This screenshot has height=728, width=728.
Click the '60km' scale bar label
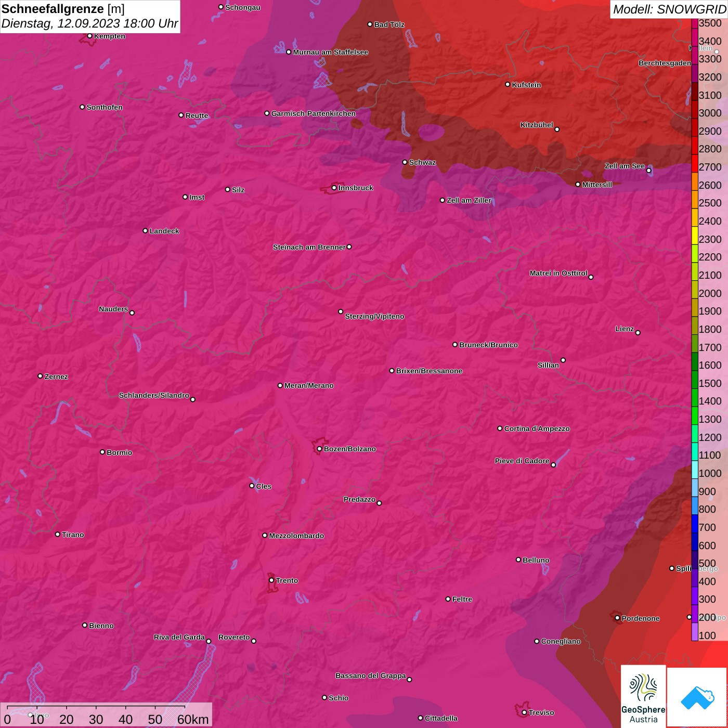(x=193, y=719)
